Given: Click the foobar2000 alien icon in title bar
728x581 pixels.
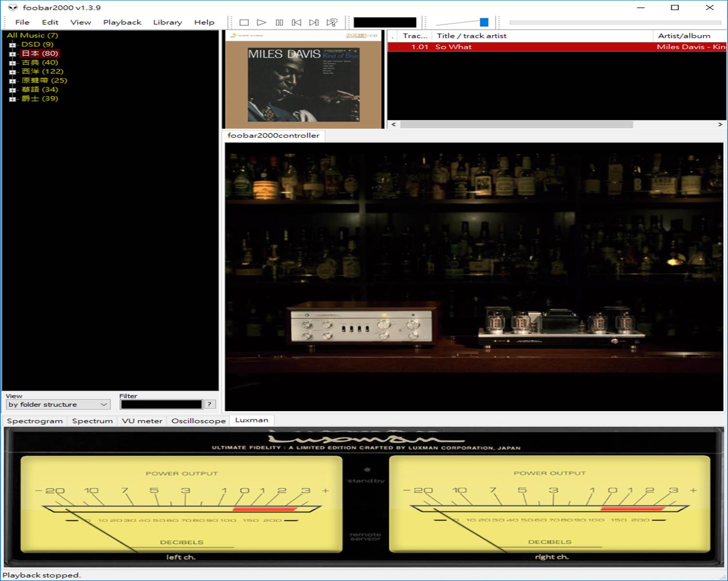Looking at the screenshot, I should tap(13, 8).
